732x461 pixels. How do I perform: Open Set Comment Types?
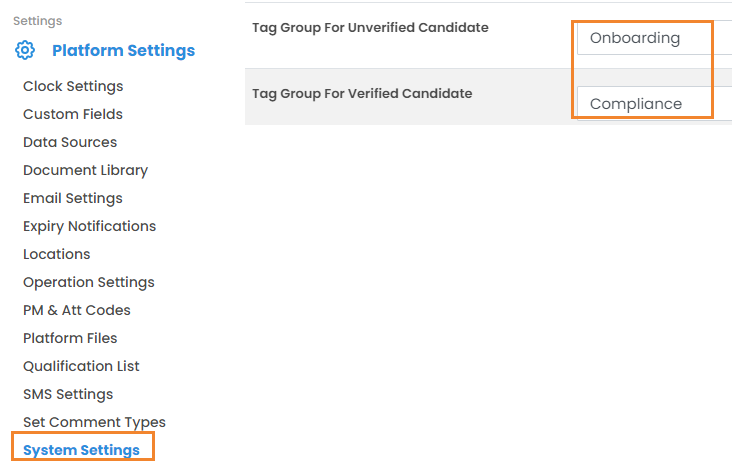(x=94, y=422)
